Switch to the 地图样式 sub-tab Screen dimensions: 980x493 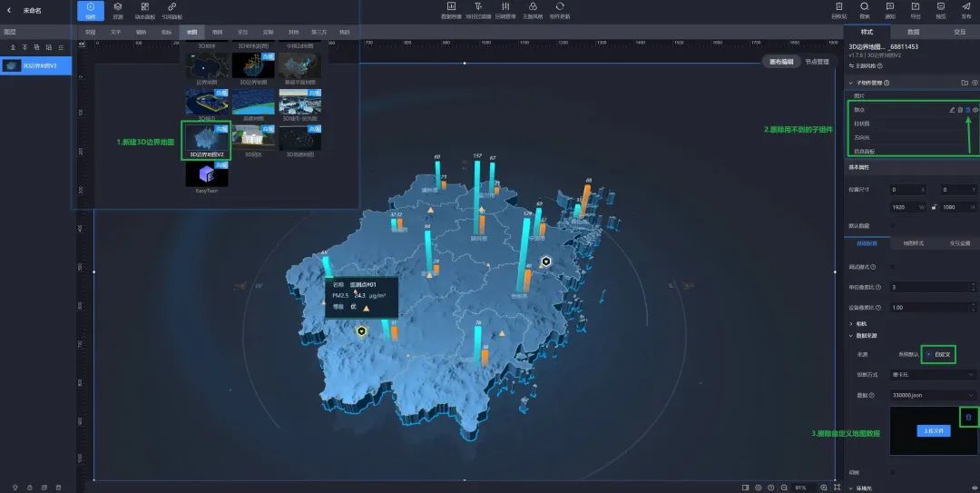click(913, 243)
